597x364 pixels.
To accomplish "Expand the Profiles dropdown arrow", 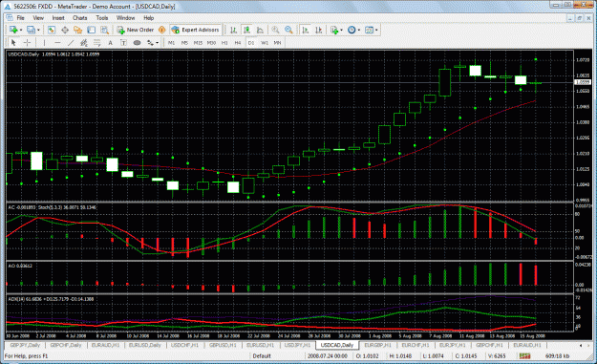I will click(38, 30).
